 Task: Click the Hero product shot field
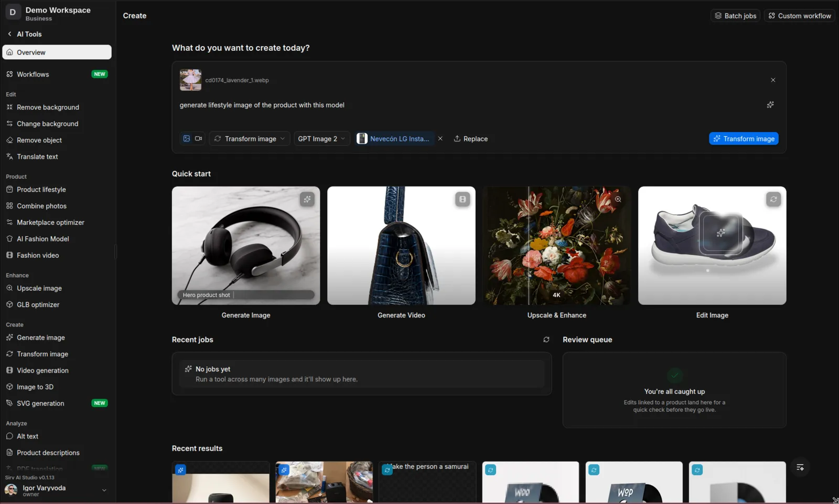pos(246,295)
